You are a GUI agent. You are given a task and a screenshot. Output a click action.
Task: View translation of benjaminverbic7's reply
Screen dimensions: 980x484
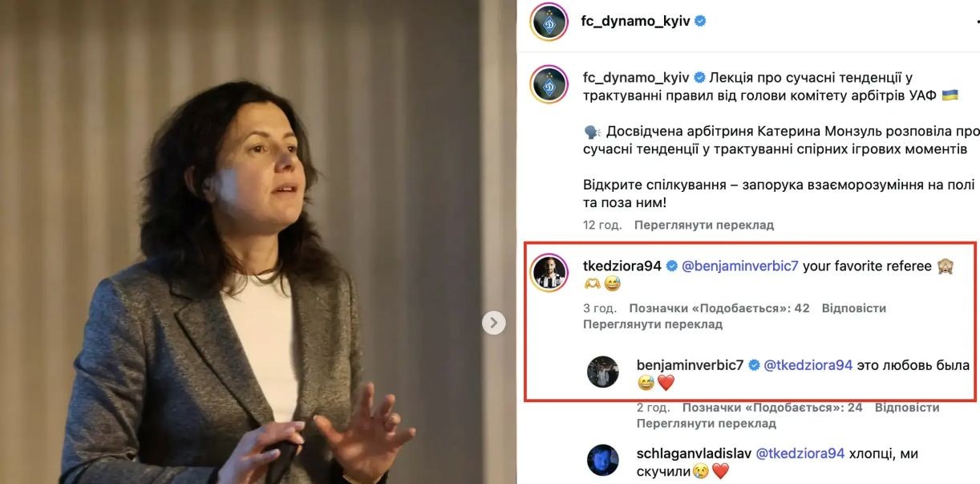707,423
